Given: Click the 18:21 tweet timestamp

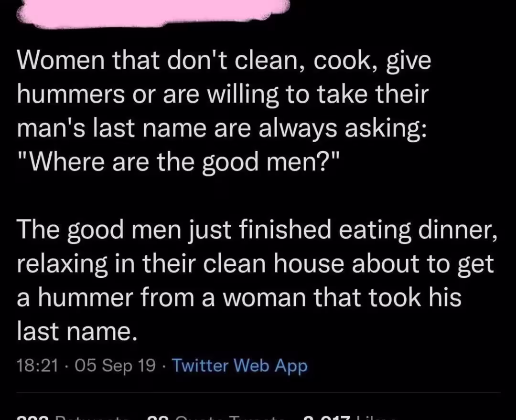Looking at the screenshot, I should [x=36, y=366].
